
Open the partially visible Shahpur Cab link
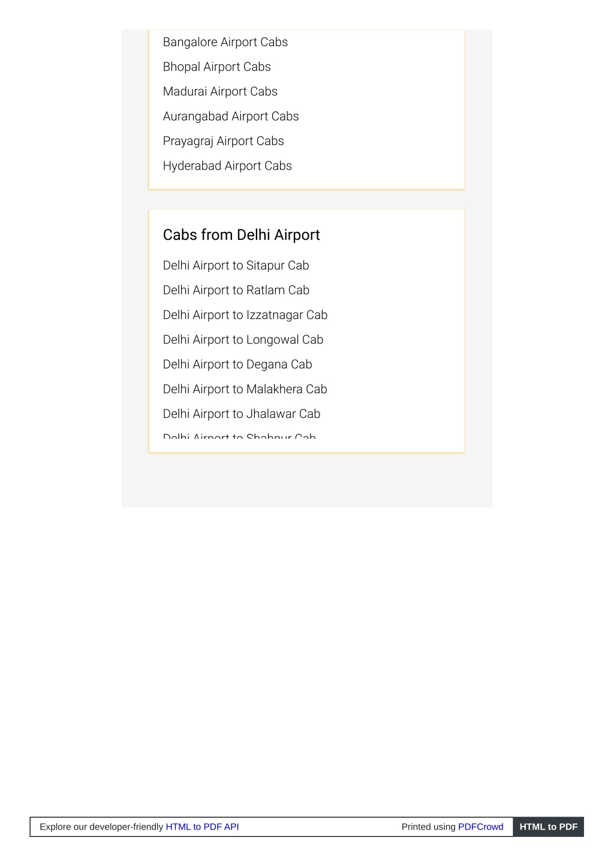[x=239, y=436]
